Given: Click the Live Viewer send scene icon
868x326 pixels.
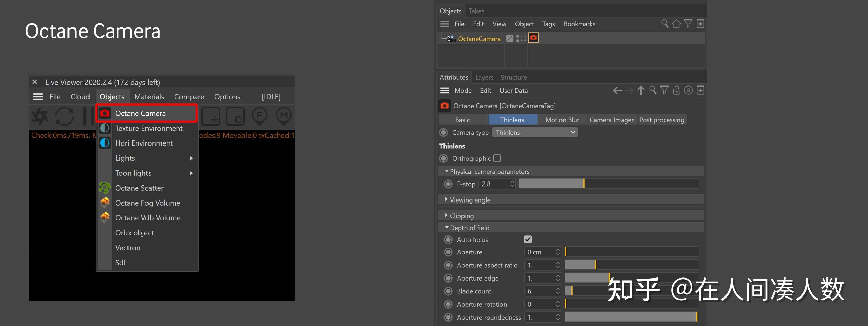Looking at the screenshot, I should 40,116.
